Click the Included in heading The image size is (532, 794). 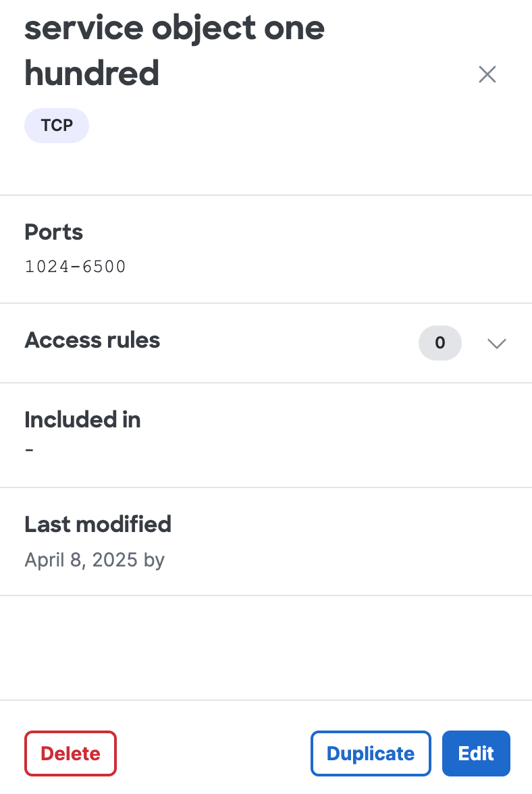pos(82,420)
